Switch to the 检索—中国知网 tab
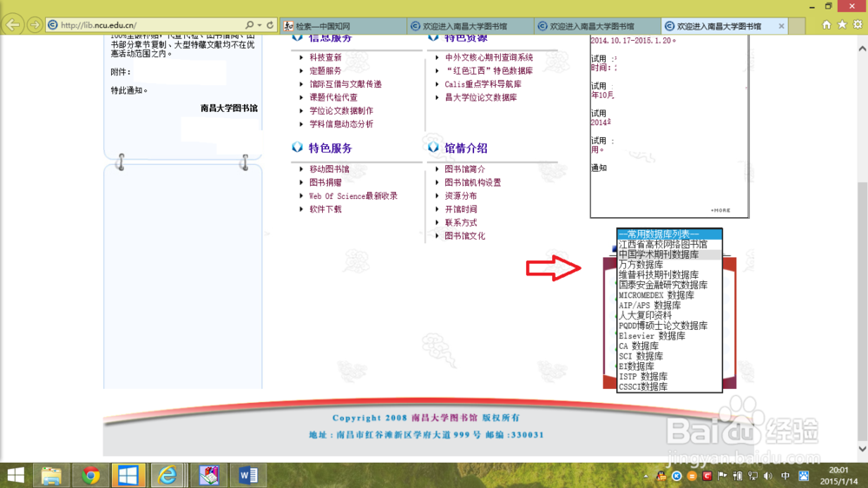The image size is (868, 488). [x=343, y=26]
